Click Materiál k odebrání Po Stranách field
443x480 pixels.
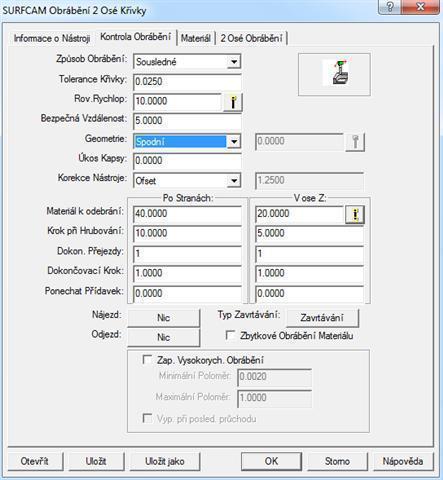point(187,214)
